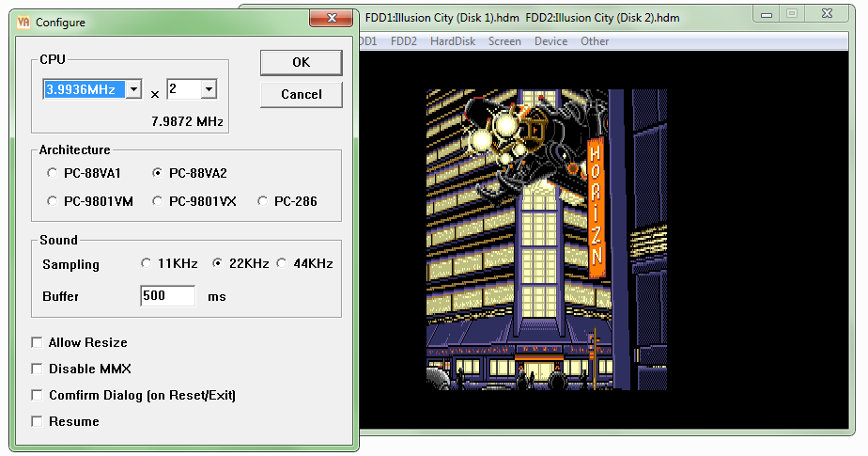Close the Configure dialog with X
The width and height of the screenshot is (868, 456).
click(331, 18)
